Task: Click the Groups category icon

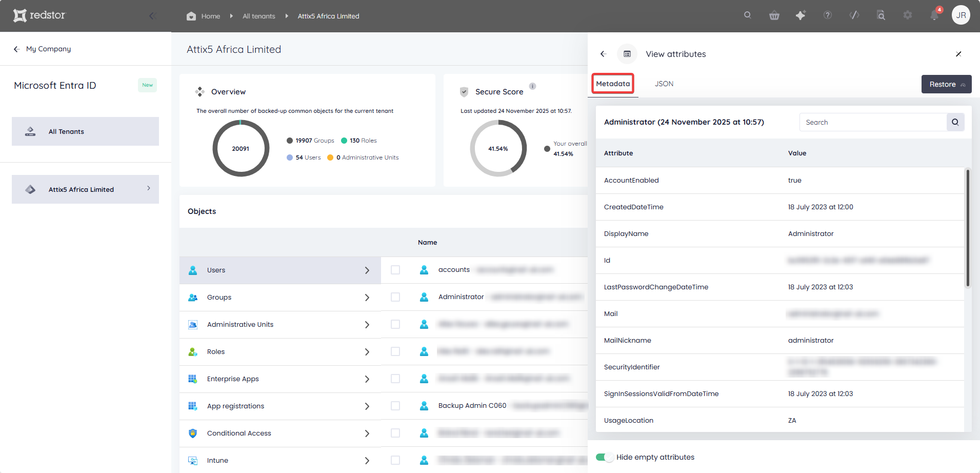Action: point(193,298)
